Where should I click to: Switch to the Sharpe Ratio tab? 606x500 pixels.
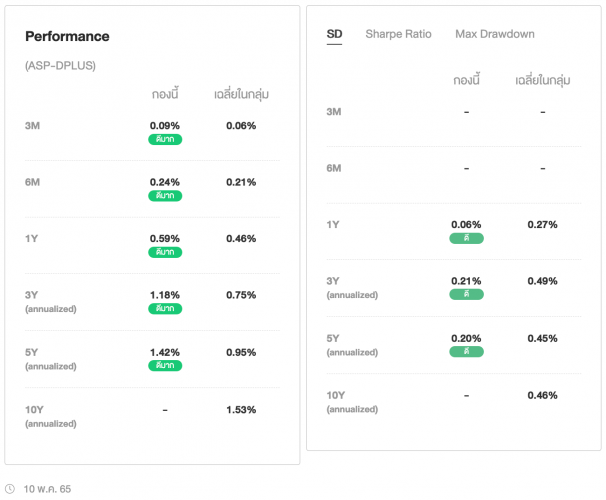pos(398,34)
